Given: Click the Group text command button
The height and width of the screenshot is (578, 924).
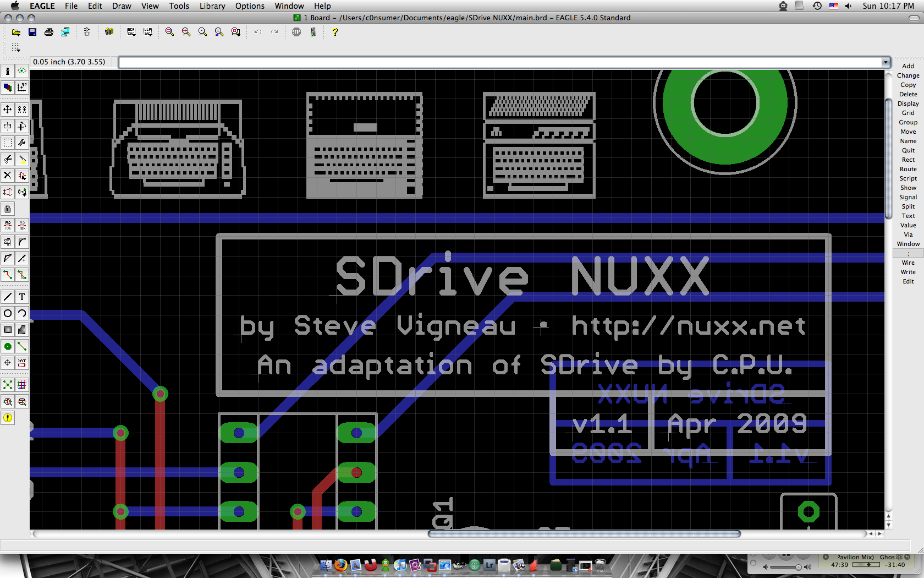Looking at the screenshot, I should (x=908, y=122).
